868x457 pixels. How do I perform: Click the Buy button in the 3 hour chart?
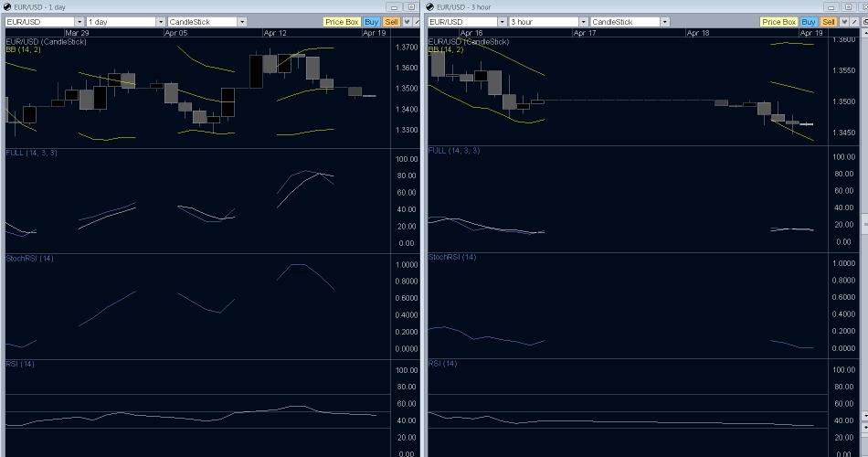[x=809, y=22]
